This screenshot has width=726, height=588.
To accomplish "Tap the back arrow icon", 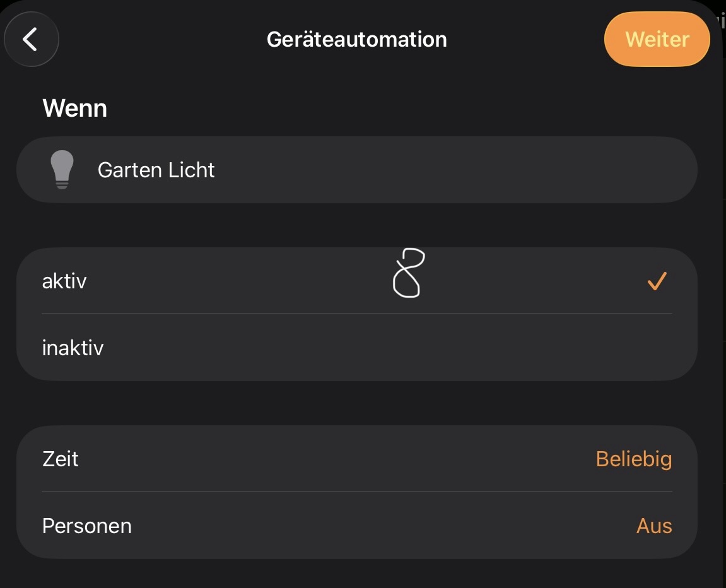I will click(31, 39).
